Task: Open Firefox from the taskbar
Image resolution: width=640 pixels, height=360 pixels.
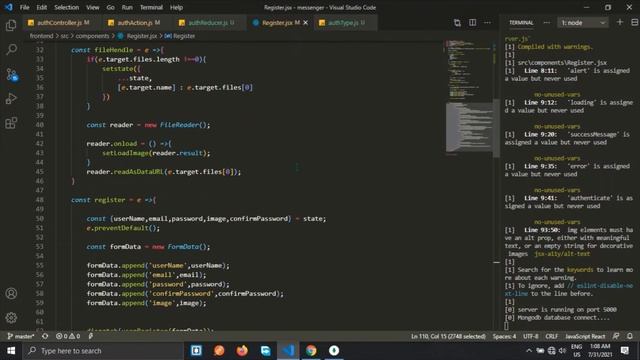Action: (x=242, y=351)
